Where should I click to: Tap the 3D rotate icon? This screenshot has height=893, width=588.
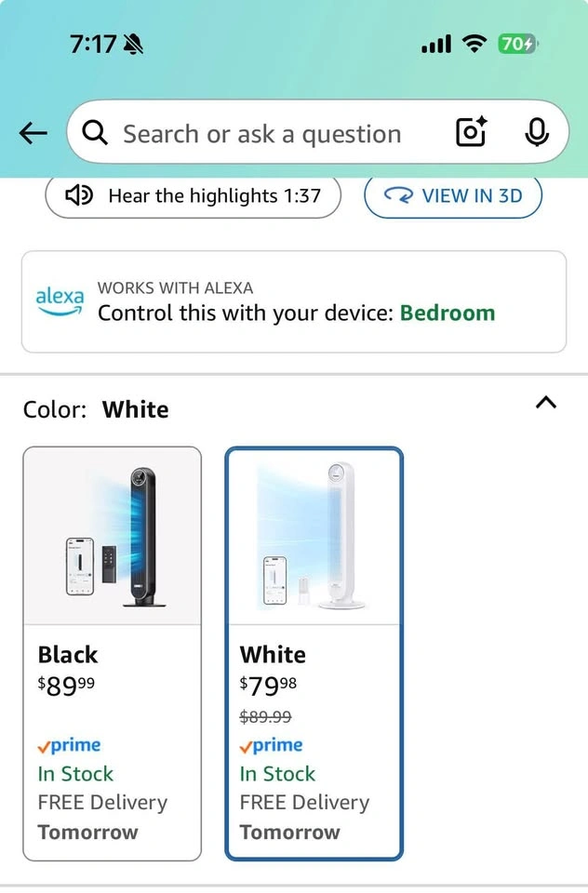(x=401, y=195)
